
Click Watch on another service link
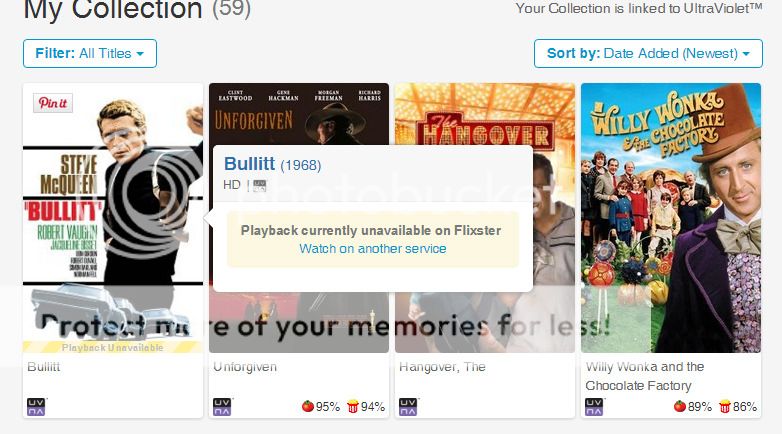pos(373,248)
